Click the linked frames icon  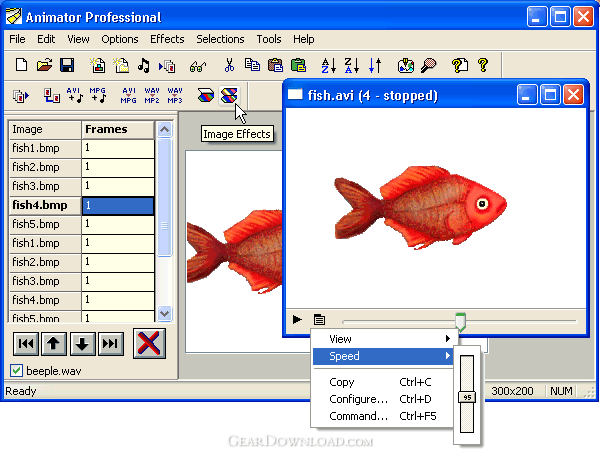coord(51,96)
